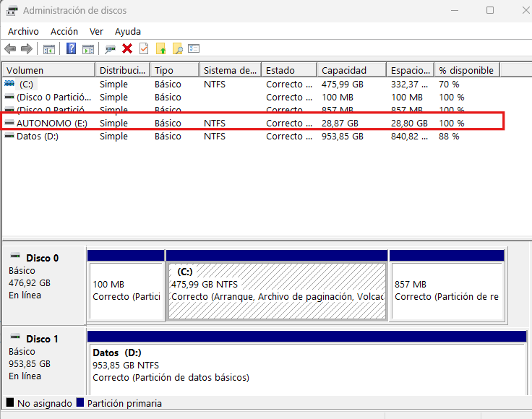Click the 28,87 GB capacity cell

pyautogui.click(x=340, y=123)
